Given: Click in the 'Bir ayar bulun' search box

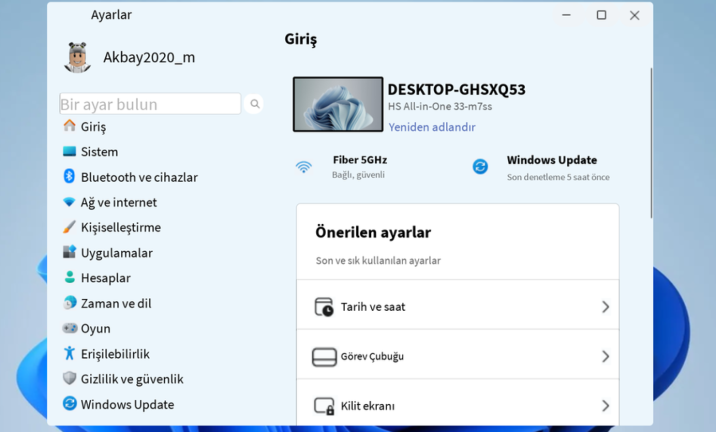Looking at the screenshot, I should click(x=150, y=104).
